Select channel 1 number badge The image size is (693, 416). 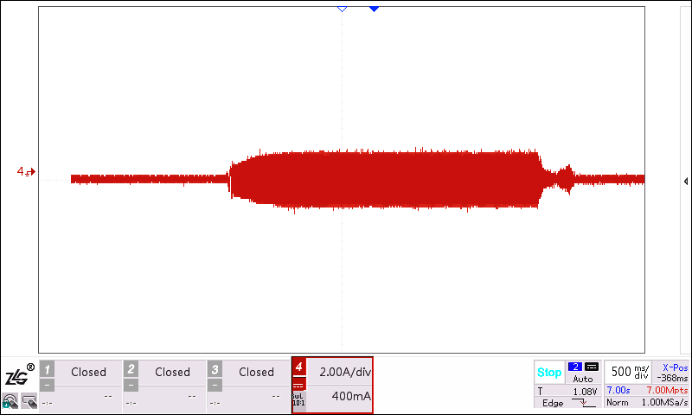[47, 369]
